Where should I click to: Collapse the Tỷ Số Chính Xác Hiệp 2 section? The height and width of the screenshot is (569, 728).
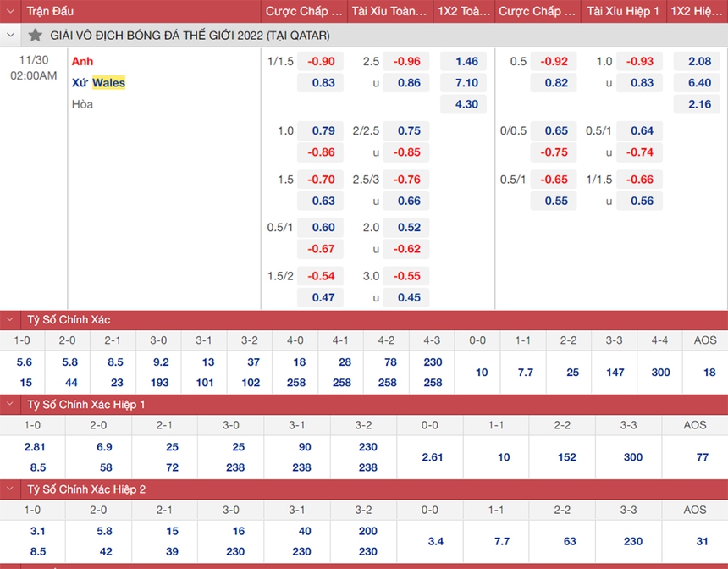9,489
